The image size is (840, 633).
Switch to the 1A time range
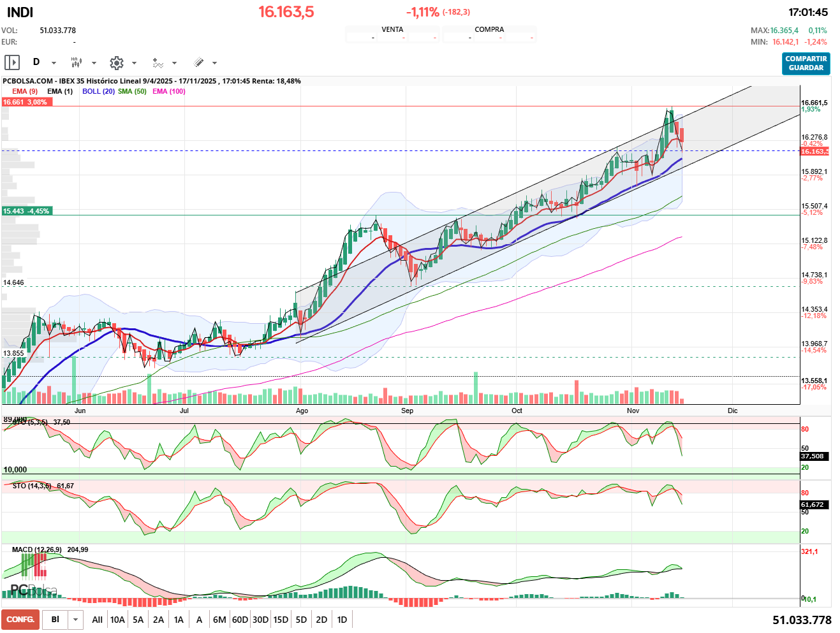179,620
